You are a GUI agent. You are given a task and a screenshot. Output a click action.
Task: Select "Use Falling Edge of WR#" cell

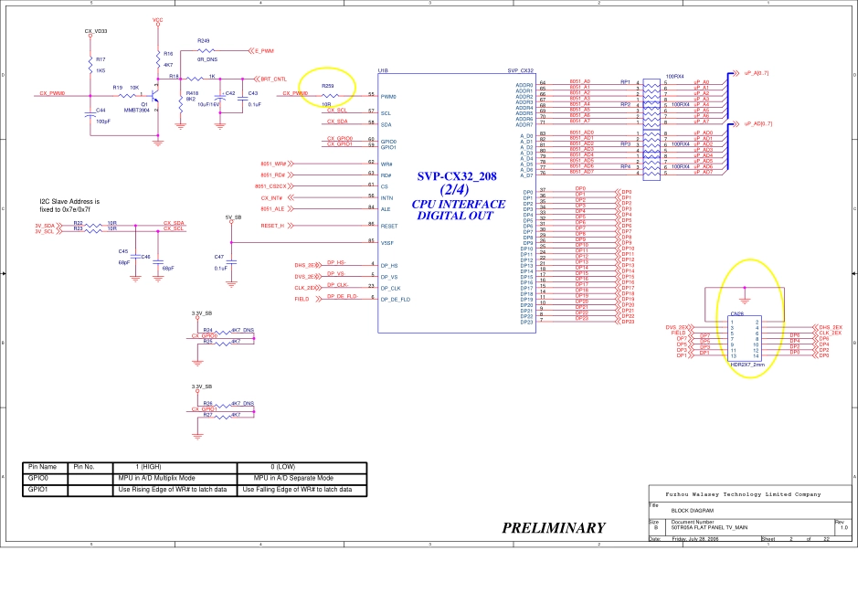pos(297,490)
